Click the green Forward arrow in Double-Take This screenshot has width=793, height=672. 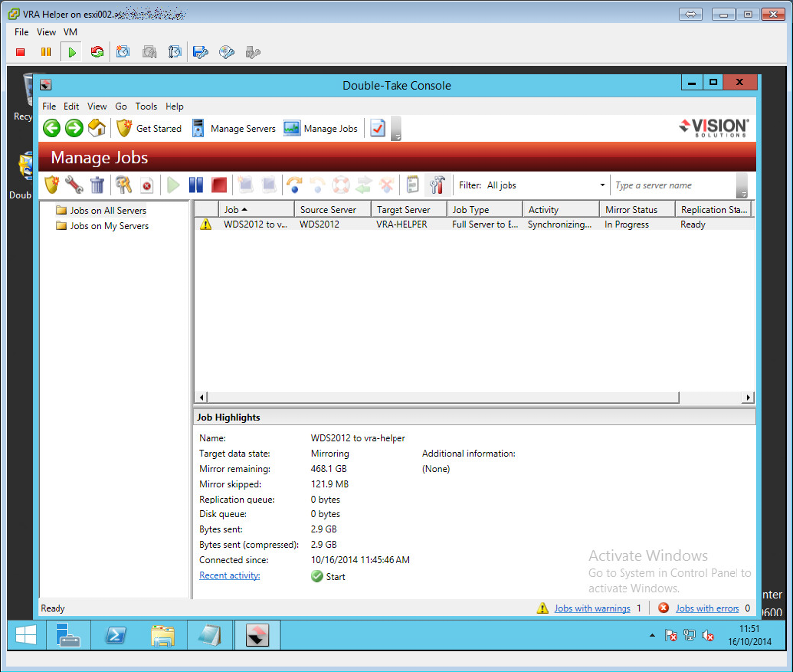coord(74,128)
